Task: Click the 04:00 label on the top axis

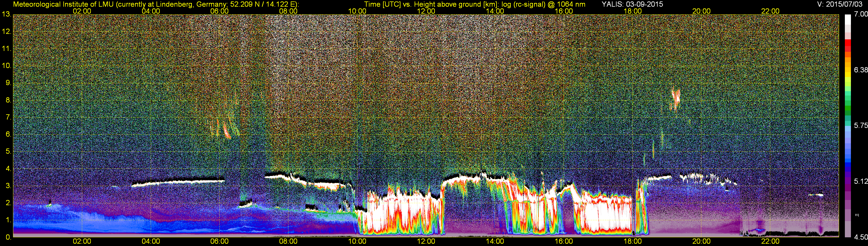Action: [x=151, y=11]
